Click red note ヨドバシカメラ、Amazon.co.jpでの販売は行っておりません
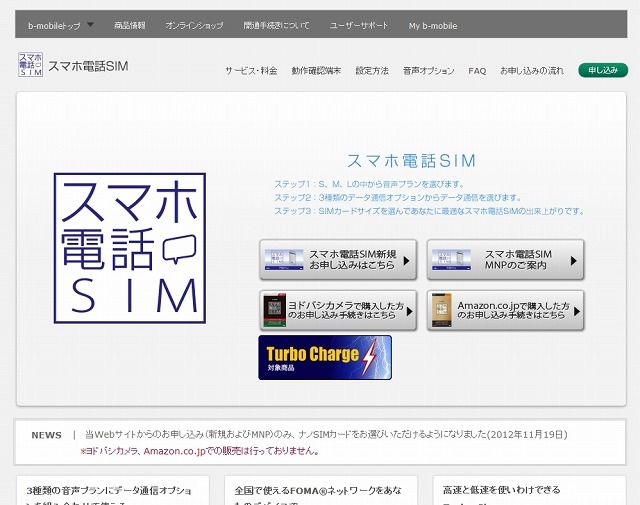640x505 pixels. pos(200,451)
